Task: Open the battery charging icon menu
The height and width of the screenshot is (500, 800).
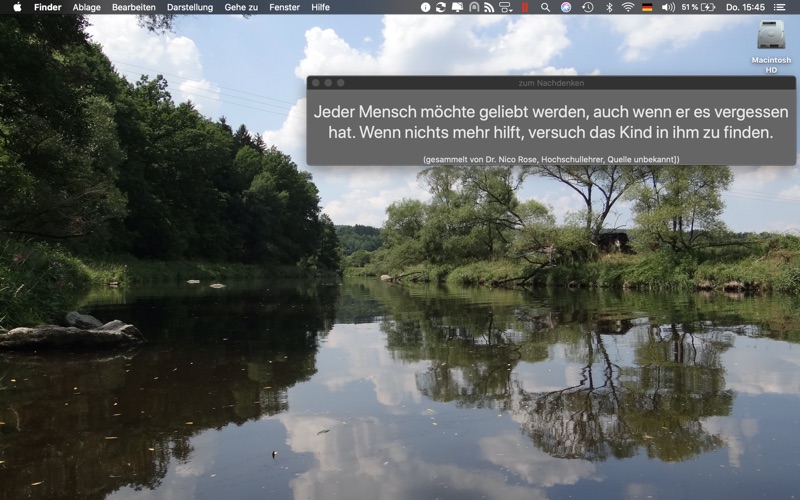Action: tap(708, 7)
